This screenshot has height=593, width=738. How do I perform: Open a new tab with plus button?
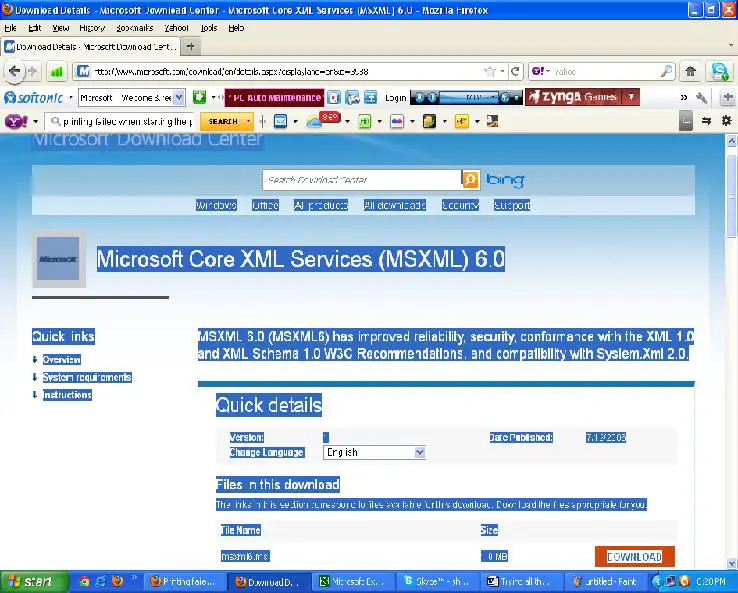(191, 46)
